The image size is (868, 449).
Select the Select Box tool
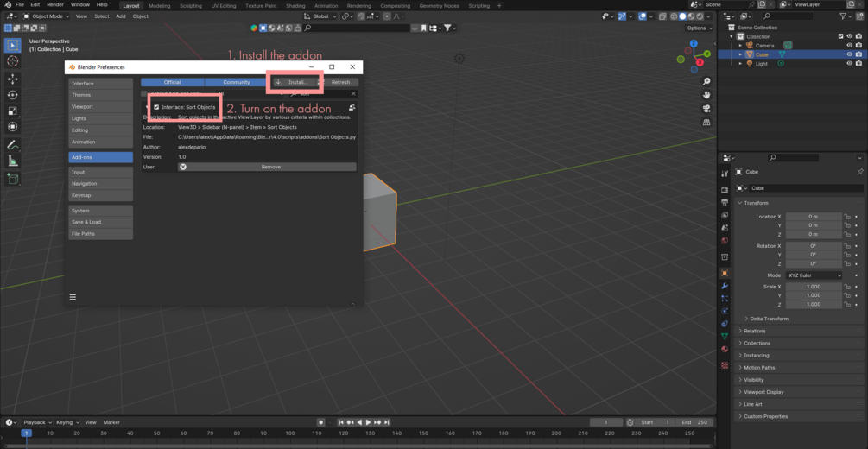pyautogui.click(x=12, y=46)
